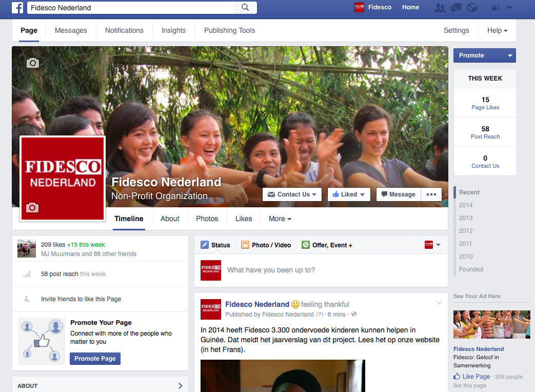Click the See Your Ad Here link

pos(477,296)
